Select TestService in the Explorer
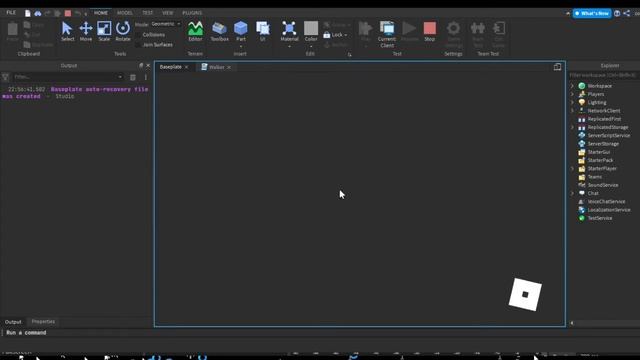The width and height of the screenshot is (640, 360). (x=600, y=218)
